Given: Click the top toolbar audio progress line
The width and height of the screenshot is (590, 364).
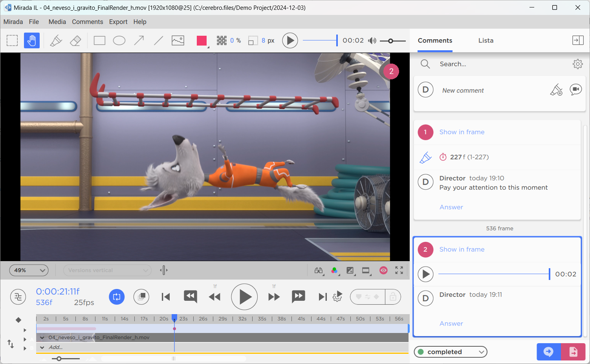Looking at the screenshot, I should click(x=320, y=40).
